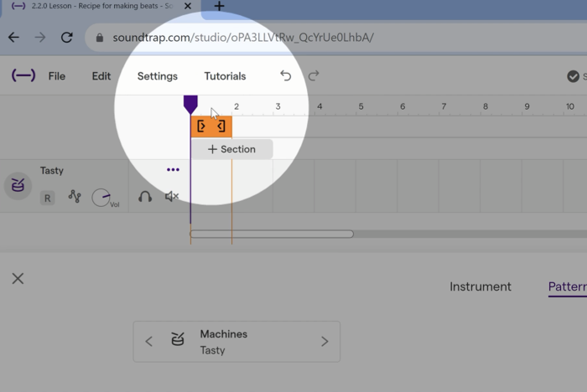Add a new Section
Image resolution: width=587 pixels, height=392 pixels.
point(232,149)
